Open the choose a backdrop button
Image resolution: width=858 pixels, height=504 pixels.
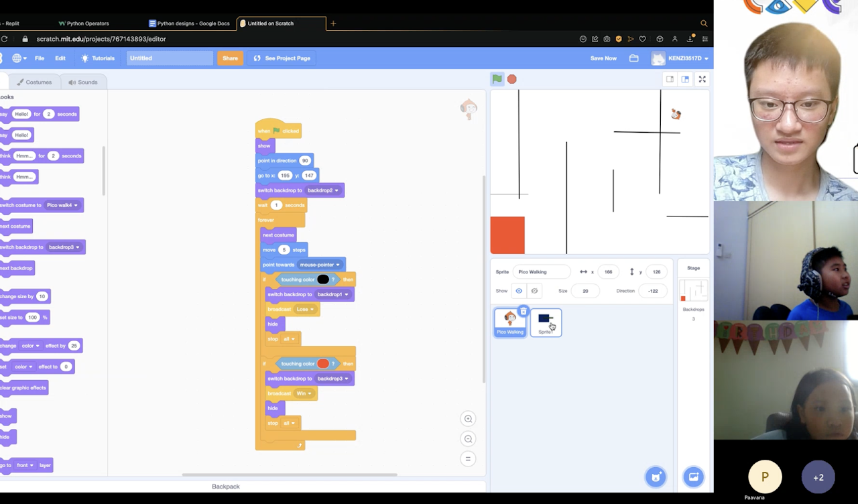click(x=693, y=477)
